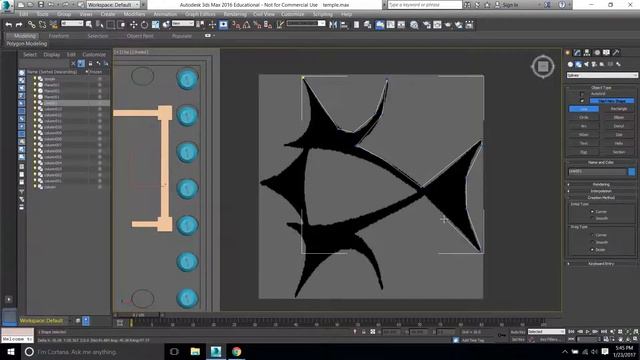Activate the Select and Rotate tool
This screenshot has height=360, width=640.
point(144,25)
